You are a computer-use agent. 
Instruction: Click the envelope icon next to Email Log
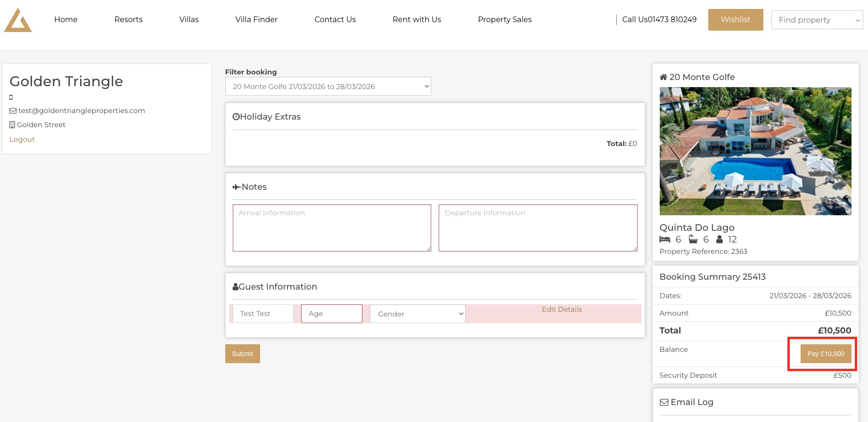pos(664,402)
